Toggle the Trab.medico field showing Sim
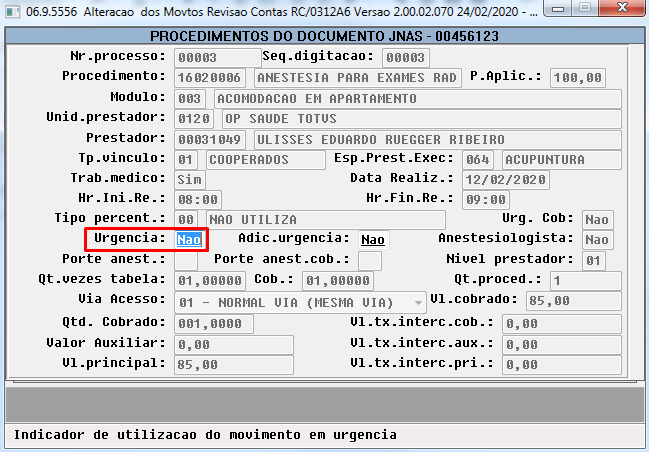Image resolution: width=649 pixels, height=452 pixels. (190, 180)
